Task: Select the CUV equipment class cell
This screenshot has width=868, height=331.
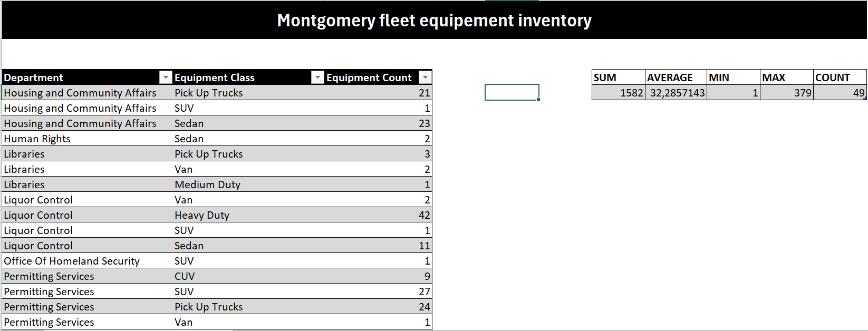Action: [249, 276]
